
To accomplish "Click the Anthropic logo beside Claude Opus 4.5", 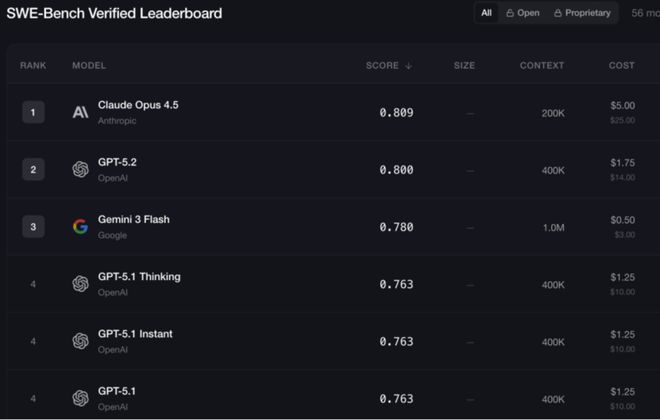I will [x=81, y=113].
